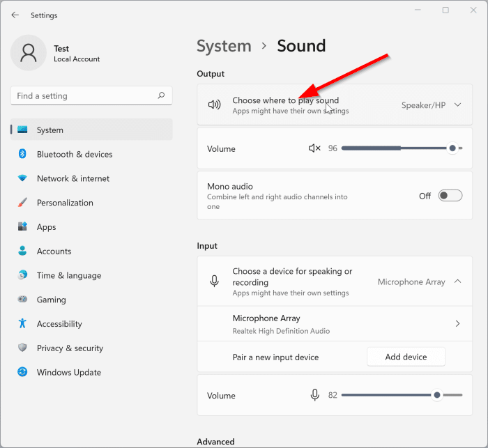Screen dimensions: 488x448
Task: Close the Settings window
Action: tap(473, 10)
